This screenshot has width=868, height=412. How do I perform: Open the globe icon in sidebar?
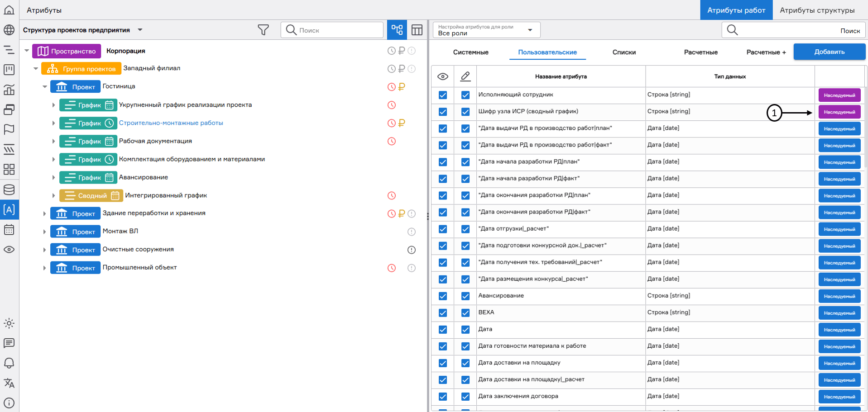9,30
